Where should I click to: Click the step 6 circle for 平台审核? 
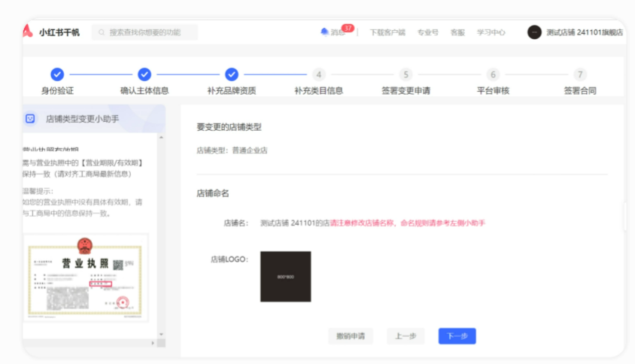click(493, 74)
